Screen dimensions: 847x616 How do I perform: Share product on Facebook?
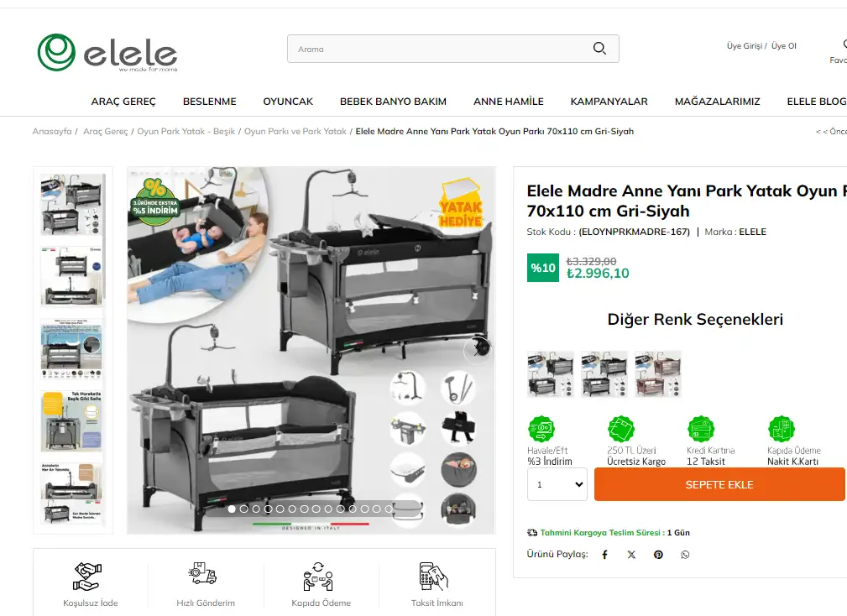(605, 555)
